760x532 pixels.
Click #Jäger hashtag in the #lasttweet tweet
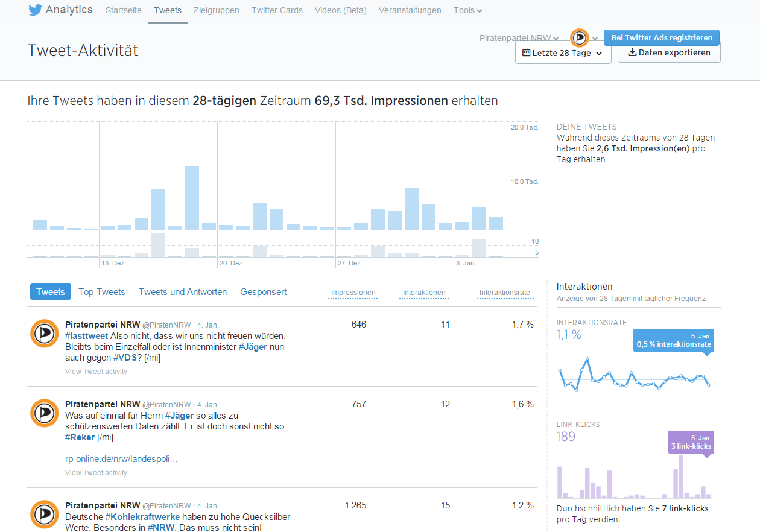(253, 347)
